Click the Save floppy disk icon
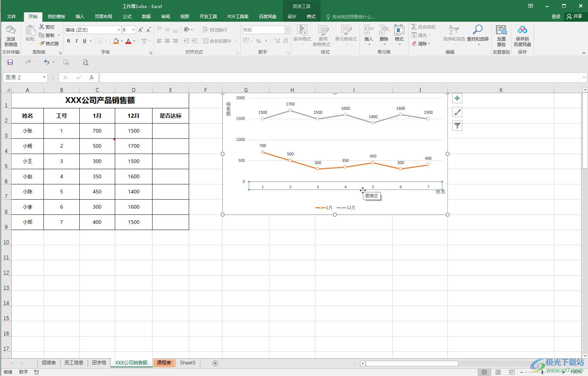This screenshot has height=376, width=588. (x=10, y=62)
